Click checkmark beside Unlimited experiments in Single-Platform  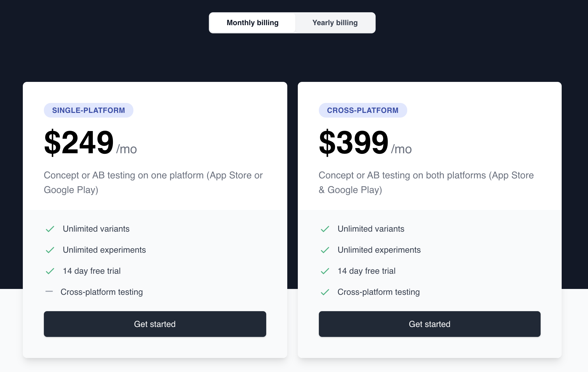50,250
